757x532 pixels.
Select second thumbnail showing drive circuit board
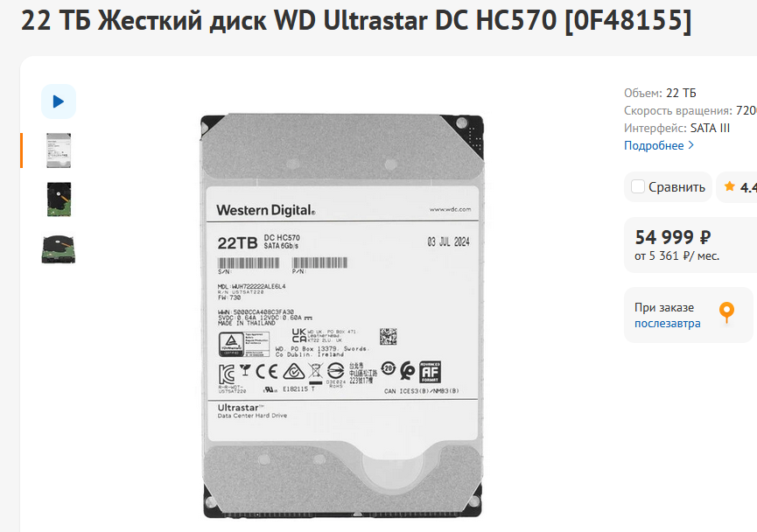(59, 199)
